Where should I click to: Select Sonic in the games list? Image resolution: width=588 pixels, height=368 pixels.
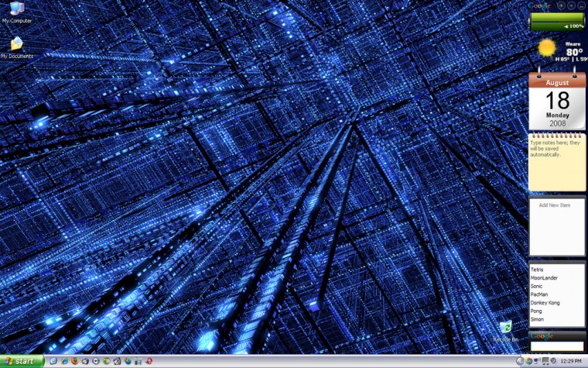pos(537,286)
